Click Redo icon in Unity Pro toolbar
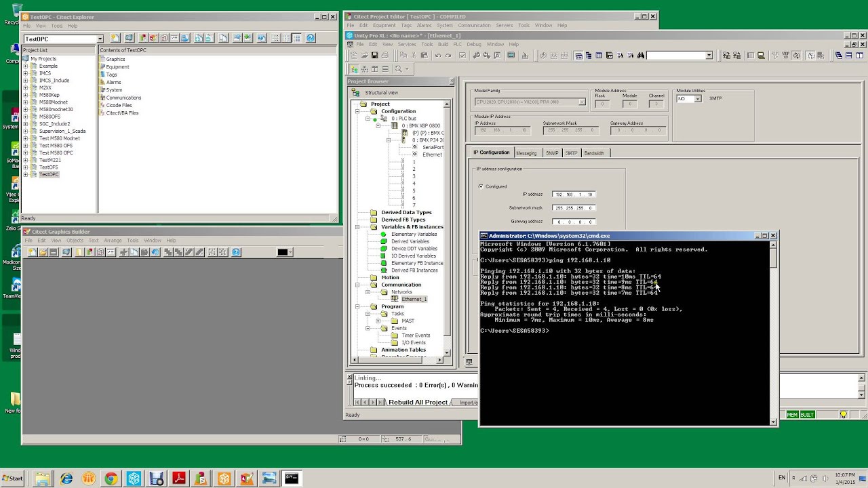 pyautogui.click(x=448, y=56)
